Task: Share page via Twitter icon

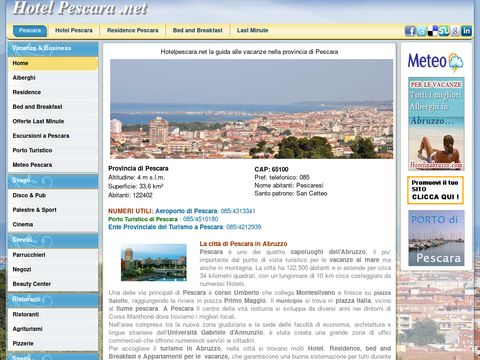Action: pos(421,31)
